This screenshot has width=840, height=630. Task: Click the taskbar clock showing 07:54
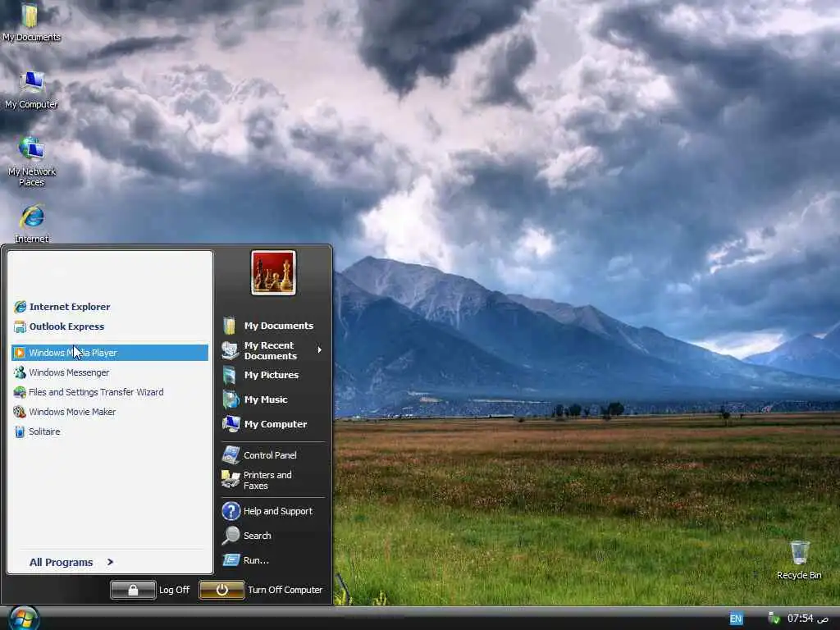pos(807,619)
